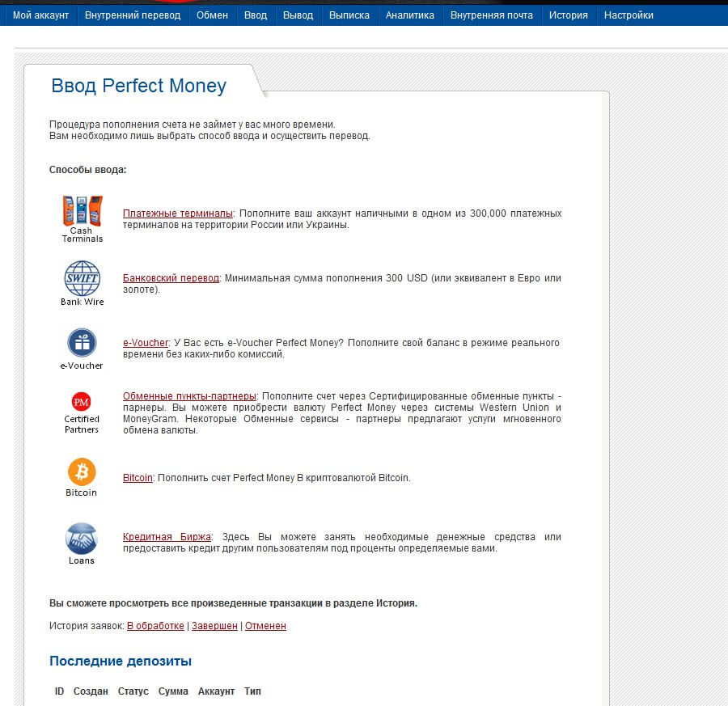
Task: Click the Сумма column header
Action: (x=173, y=691)
